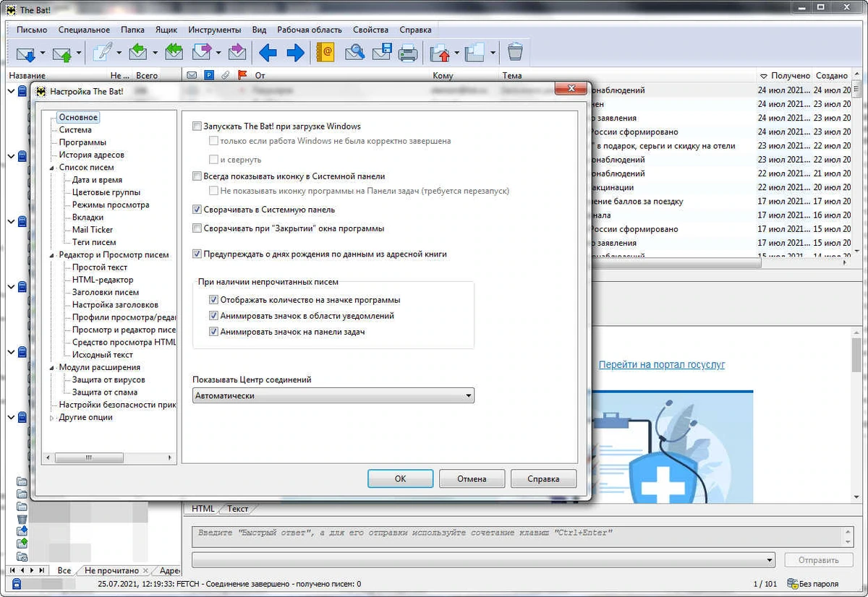Click the 'Без пароля' lock icon in status bar
The width and height of the screenshot is (868, 597).
[792, 583]
